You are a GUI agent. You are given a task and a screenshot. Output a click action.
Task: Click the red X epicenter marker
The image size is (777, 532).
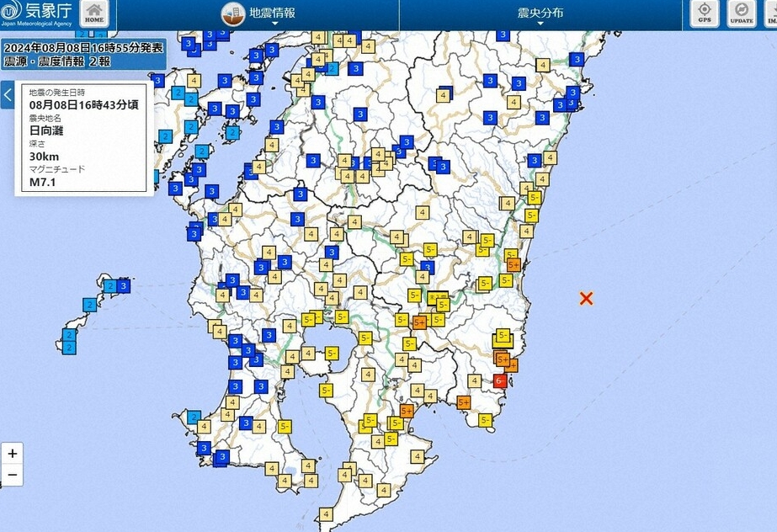click(586, 298)
